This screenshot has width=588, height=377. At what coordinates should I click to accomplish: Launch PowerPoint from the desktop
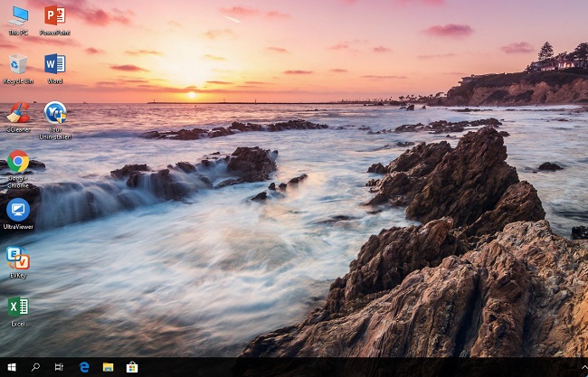(55, 16)
